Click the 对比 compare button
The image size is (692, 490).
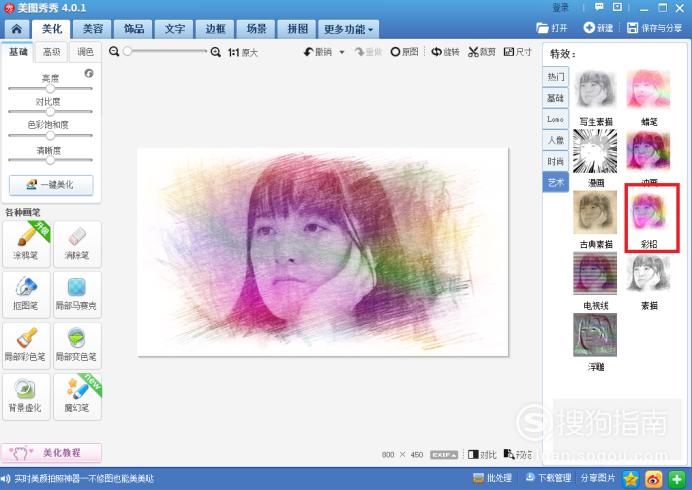click(x=482, y=454)
